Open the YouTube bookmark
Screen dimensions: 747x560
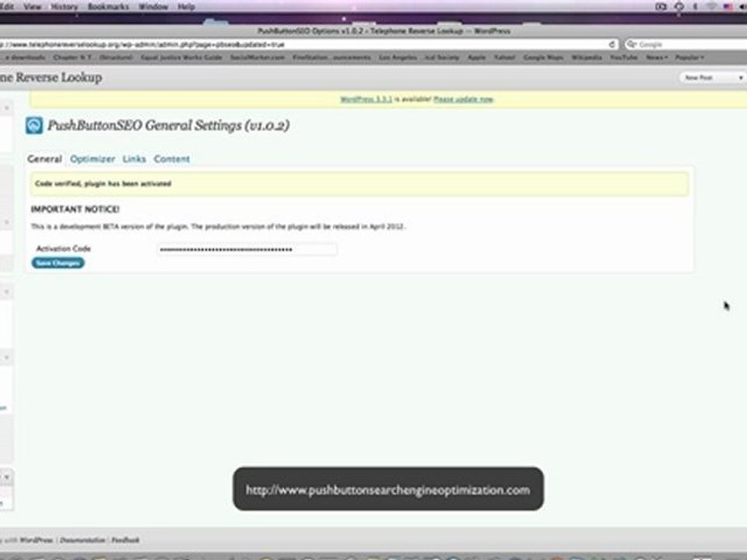pos(623,57)
